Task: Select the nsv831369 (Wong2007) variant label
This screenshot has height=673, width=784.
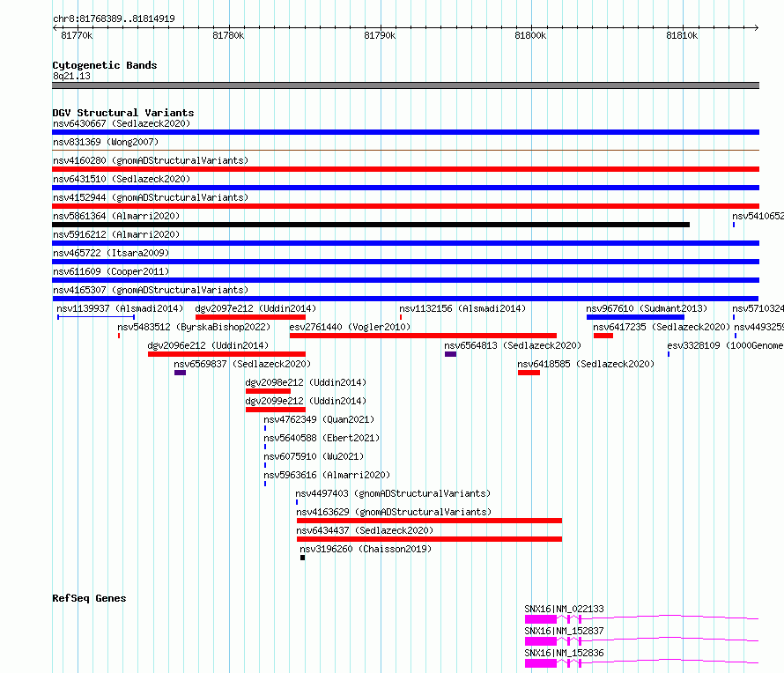Action: coord(106,142)
